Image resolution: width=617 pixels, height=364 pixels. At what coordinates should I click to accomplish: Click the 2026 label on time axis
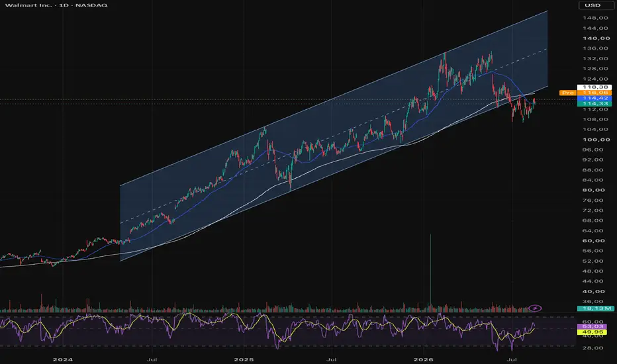tap(424, 359)
